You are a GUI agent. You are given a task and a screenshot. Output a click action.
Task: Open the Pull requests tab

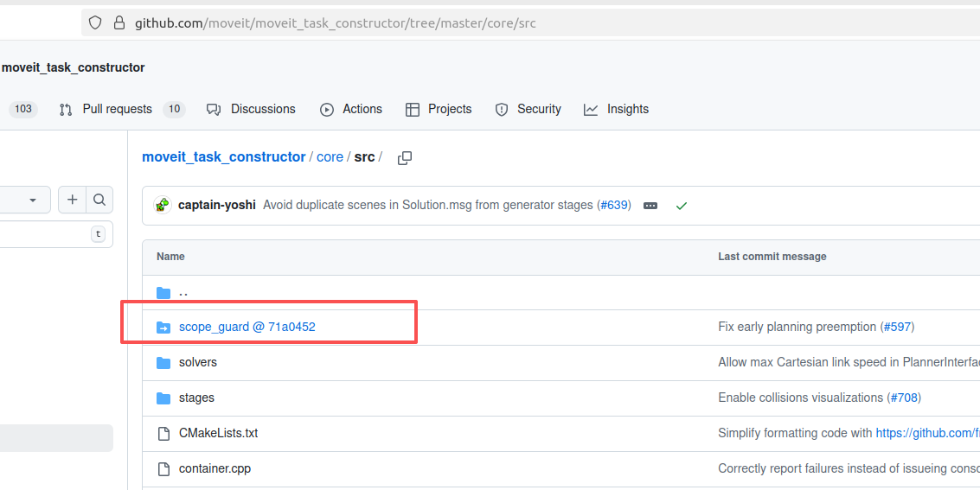pyautogui.click(x=118, y=109)
